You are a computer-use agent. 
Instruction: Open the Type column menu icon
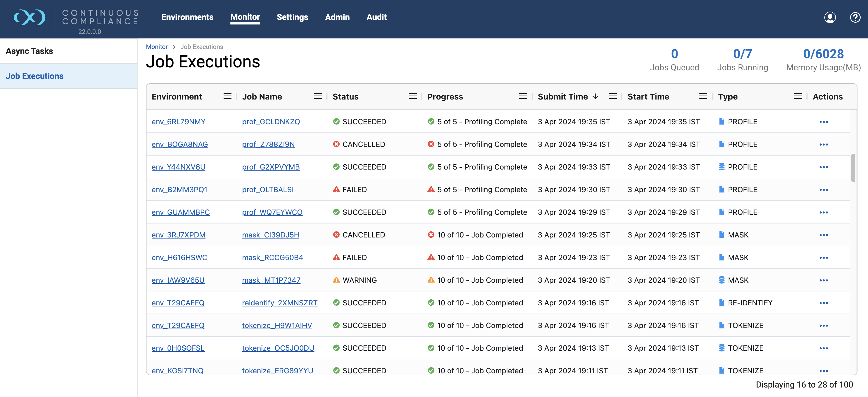coord(798,96)
